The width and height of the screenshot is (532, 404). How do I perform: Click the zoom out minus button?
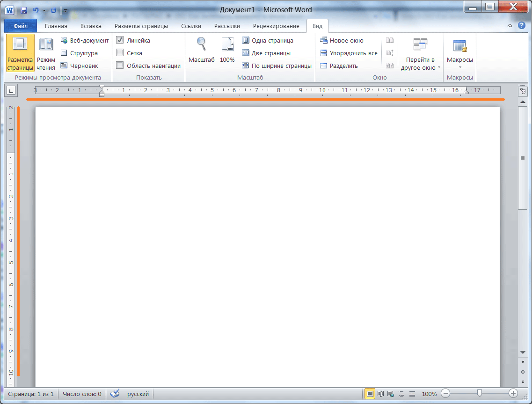click(445, 394)
